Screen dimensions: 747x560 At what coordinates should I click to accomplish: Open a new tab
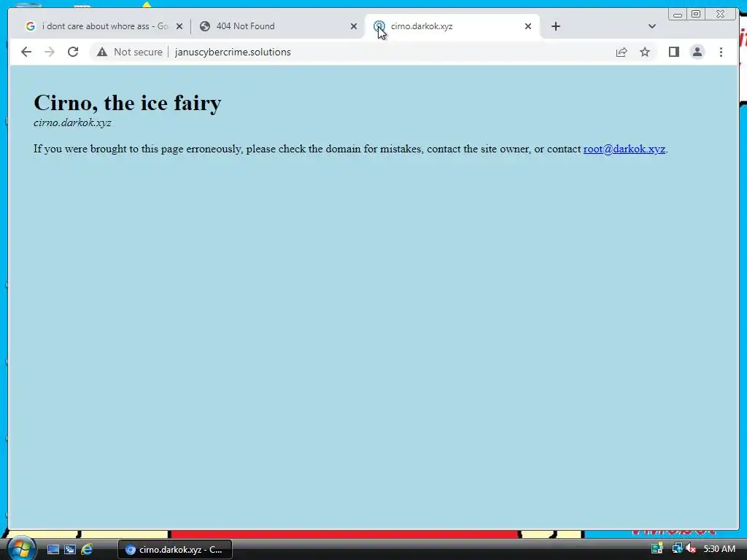[x=555, y=26]
